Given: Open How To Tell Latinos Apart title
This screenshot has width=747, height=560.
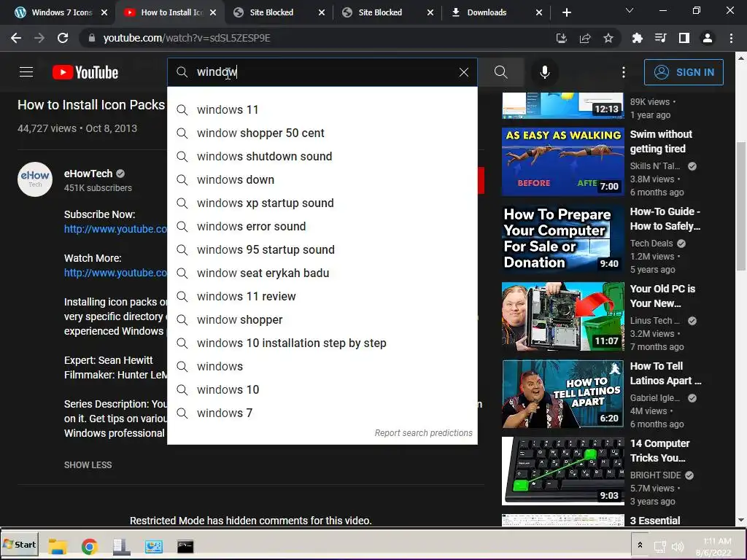Looking at the screenshot, I should (665, 373).
